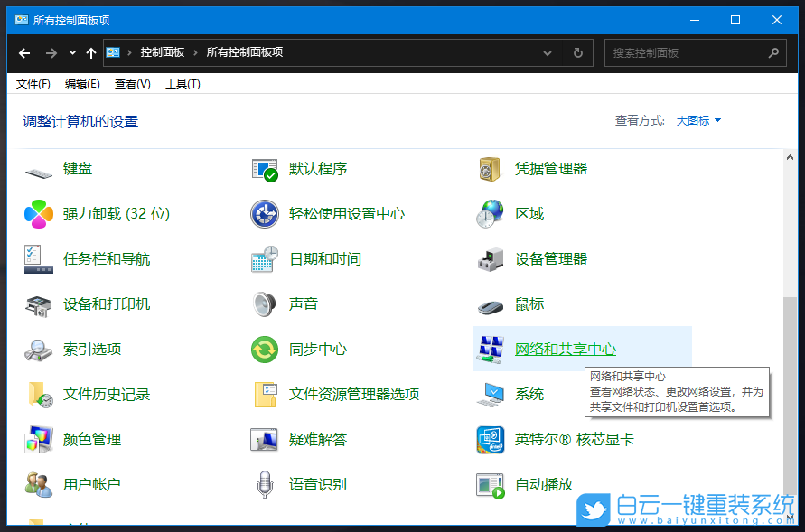The image size is (805, 532).
Task: Open 网络和共享中心 (Network and Sharing Center)
Action: [566, 349]
